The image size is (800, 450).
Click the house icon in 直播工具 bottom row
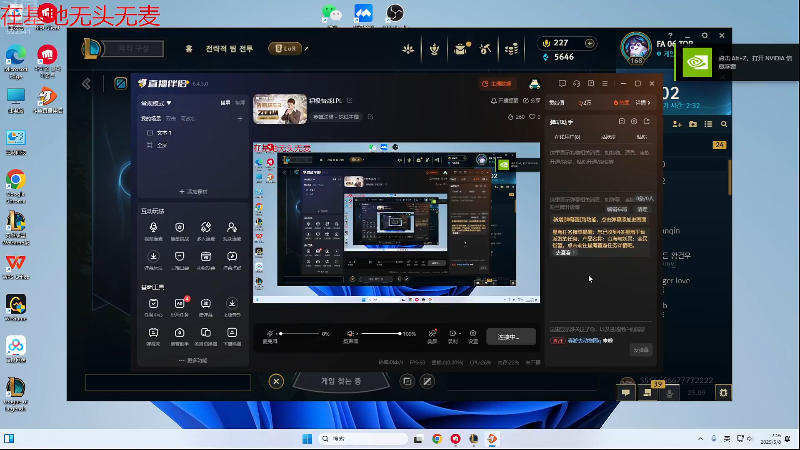pyautogui.click(x=180, y=333)
